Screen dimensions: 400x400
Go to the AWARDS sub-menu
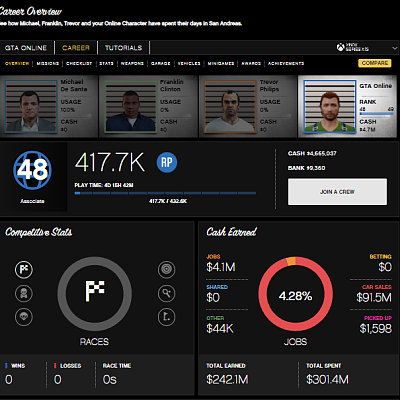click(x=251, y=63)
